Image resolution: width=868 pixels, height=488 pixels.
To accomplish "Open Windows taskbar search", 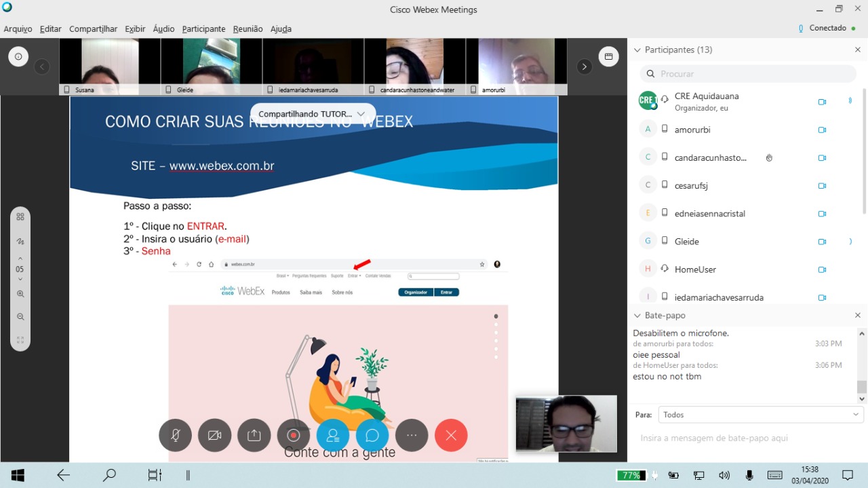I will (109, 475).
